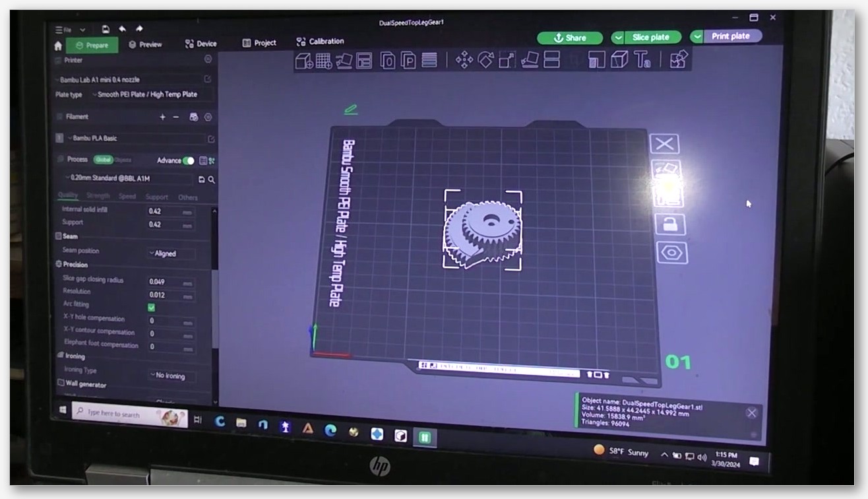Open the Text shape tool
This screenshot has height=499, width=868.
(642, 60)
